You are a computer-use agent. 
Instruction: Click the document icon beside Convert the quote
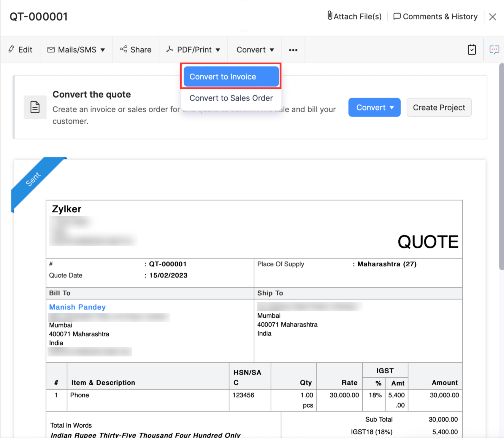tap(35, 107)
